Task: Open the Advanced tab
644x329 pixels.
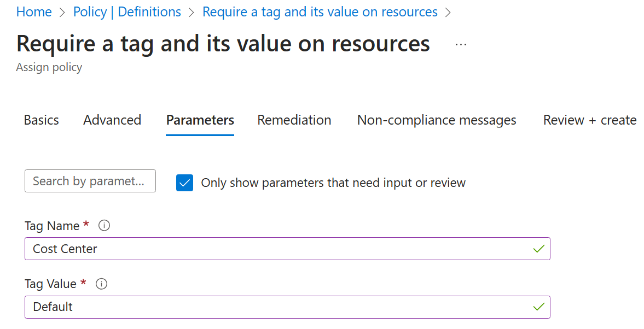Action: 112,120
